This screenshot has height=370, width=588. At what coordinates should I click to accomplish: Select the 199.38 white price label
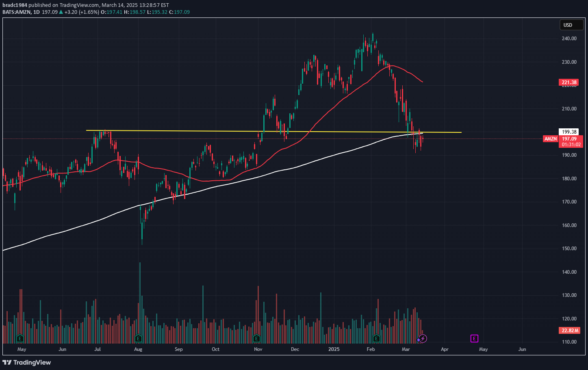pos(569,132)
